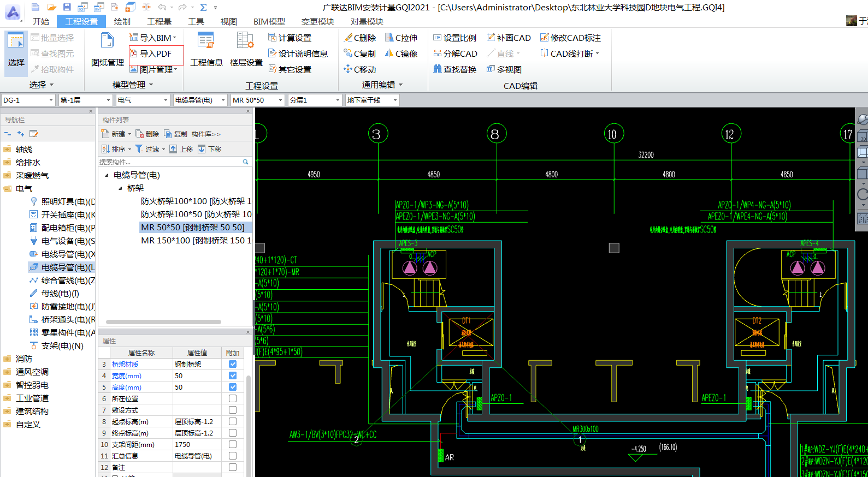The width and height of the screenshot is (868, 477).
Task: Check 终点标高(m) attach checkbox
Action: click(233, 433)
